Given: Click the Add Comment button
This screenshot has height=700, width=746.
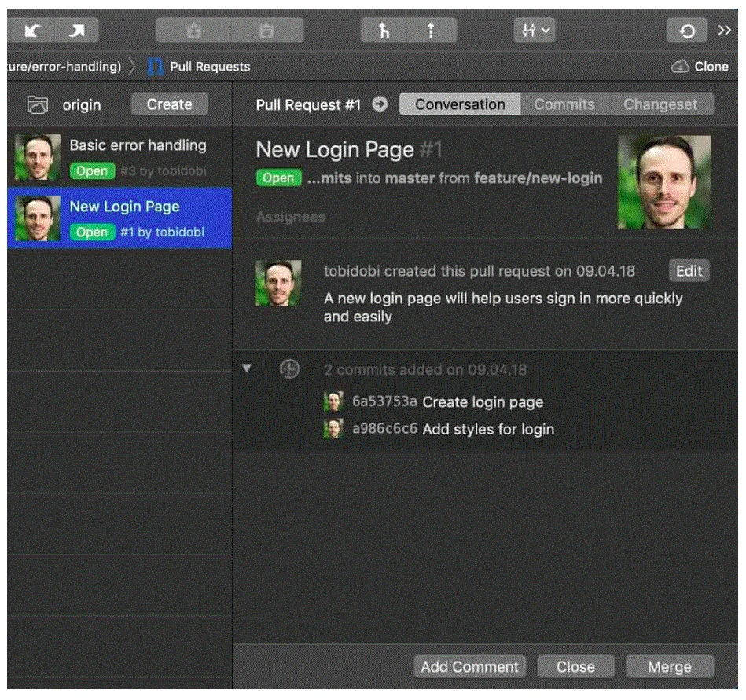Looking at the screenshot, I should 469,666.
